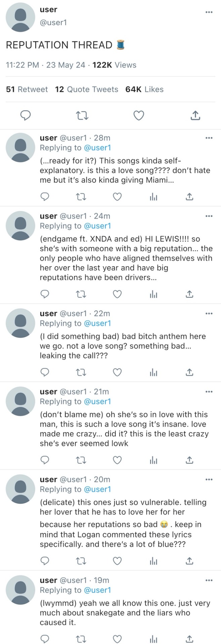This screenshot has height=644, width=221.
Task: Like the REPUTATION THREAD main tweet
Action: [139, 116]
